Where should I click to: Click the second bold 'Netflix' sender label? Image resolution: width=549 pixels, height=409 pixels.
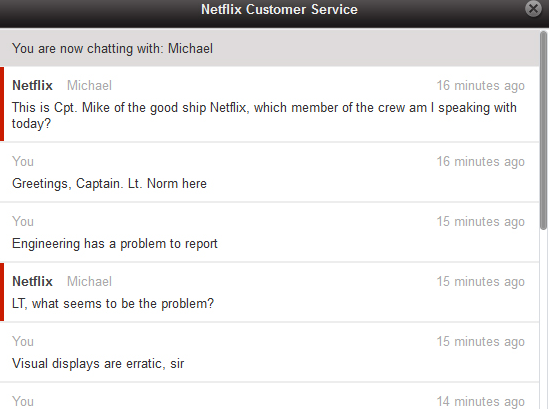(32, 281)
